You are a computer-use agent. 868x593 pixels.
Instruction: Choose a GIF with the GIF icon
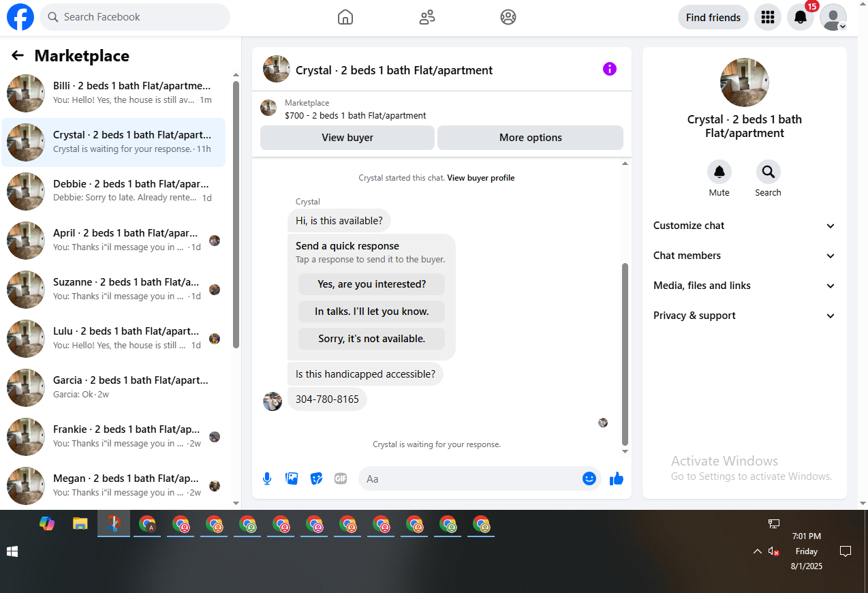[x=341, y=478]
